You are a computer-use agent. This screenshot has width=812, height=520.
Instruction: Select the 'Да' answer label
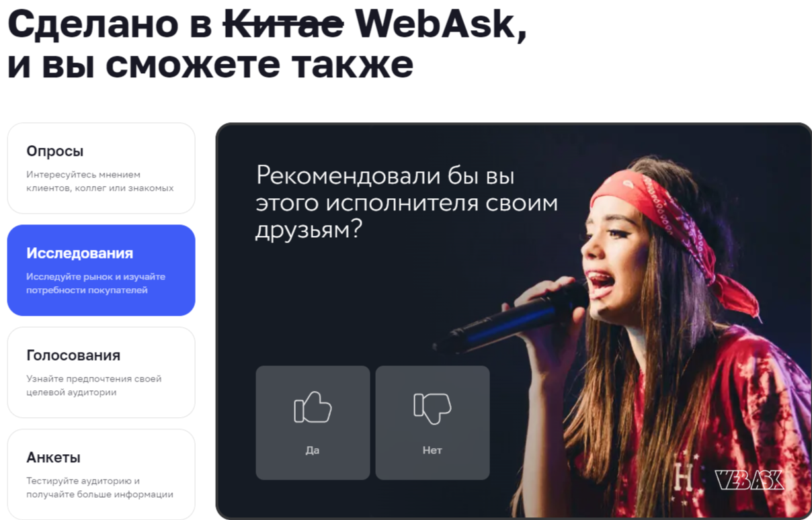(313, 450)
